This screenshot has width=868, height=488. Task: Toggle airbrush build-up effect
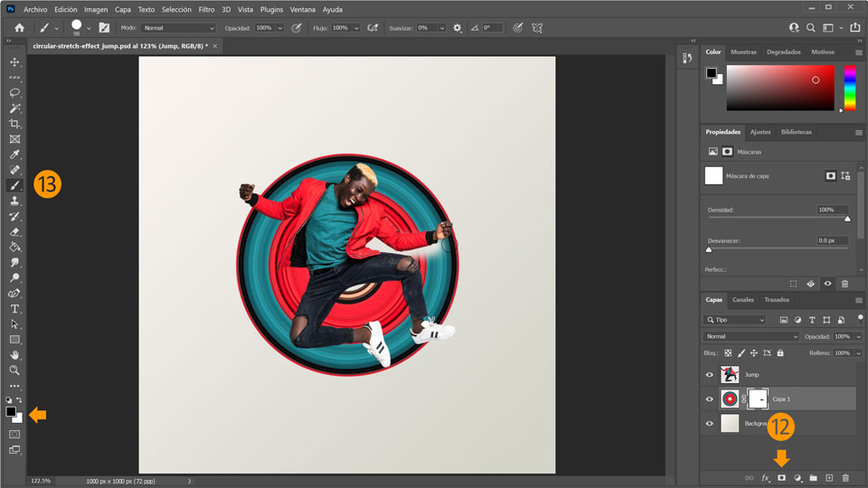[x=373, y=28]
